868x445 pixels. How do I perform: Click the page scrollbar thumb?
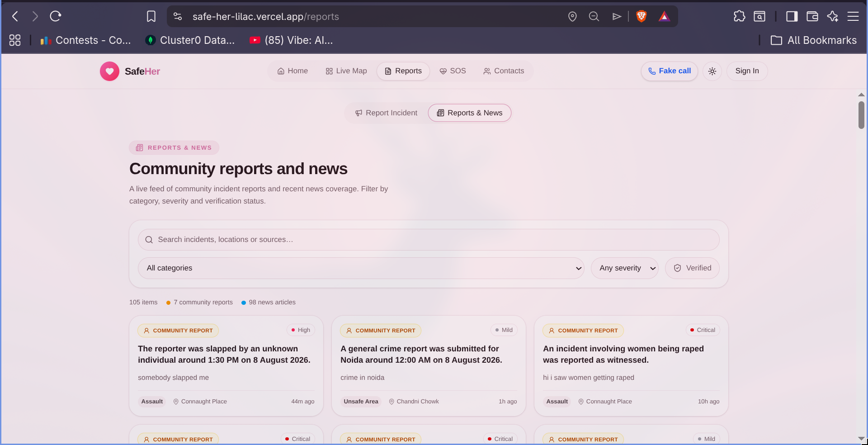[x=861, y=115]
